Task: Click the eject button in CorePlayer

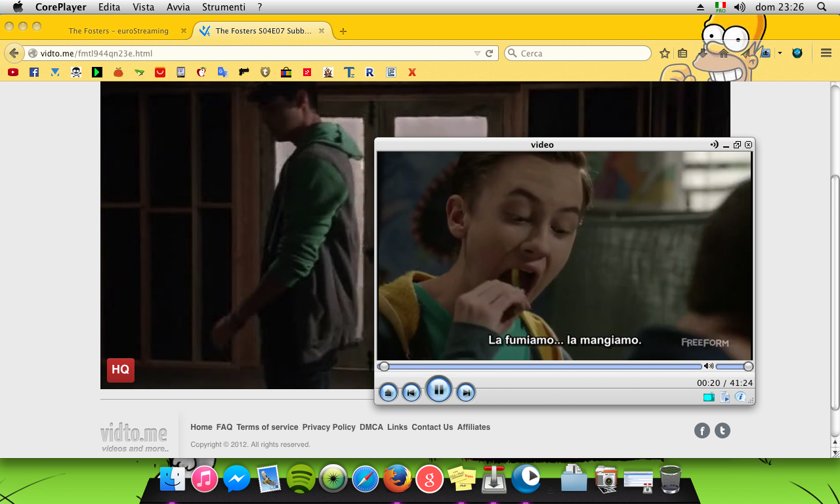Action: [388, 393]
